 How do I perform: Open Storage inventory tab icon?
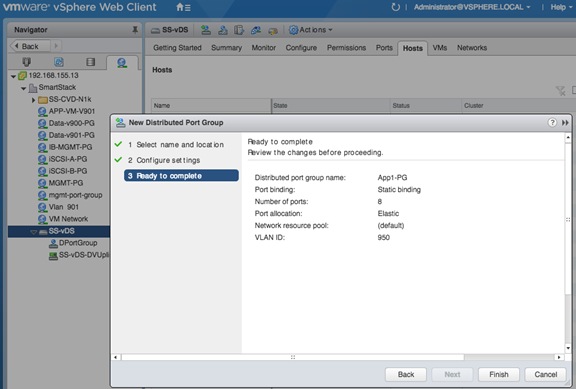pos(90,62)
